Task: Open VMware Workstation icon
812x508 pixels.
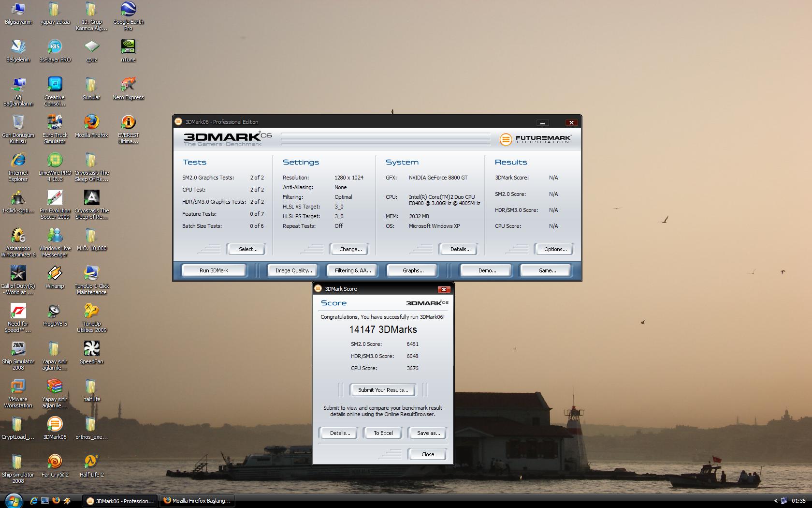Action: click(x=18, y=393)
